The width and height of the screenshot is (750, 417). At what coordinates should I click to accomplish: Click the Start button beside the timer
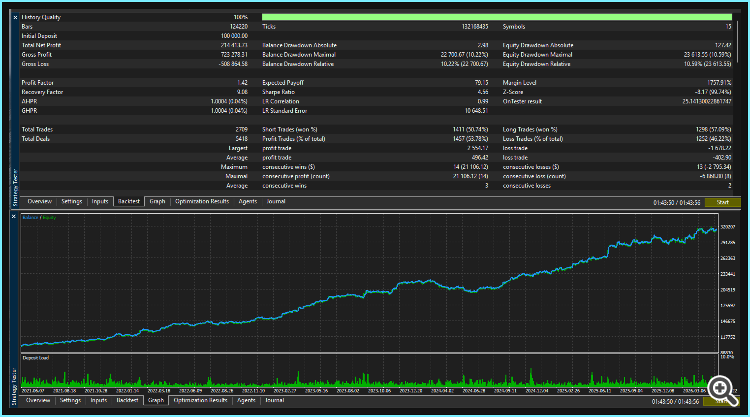point(722,202)
